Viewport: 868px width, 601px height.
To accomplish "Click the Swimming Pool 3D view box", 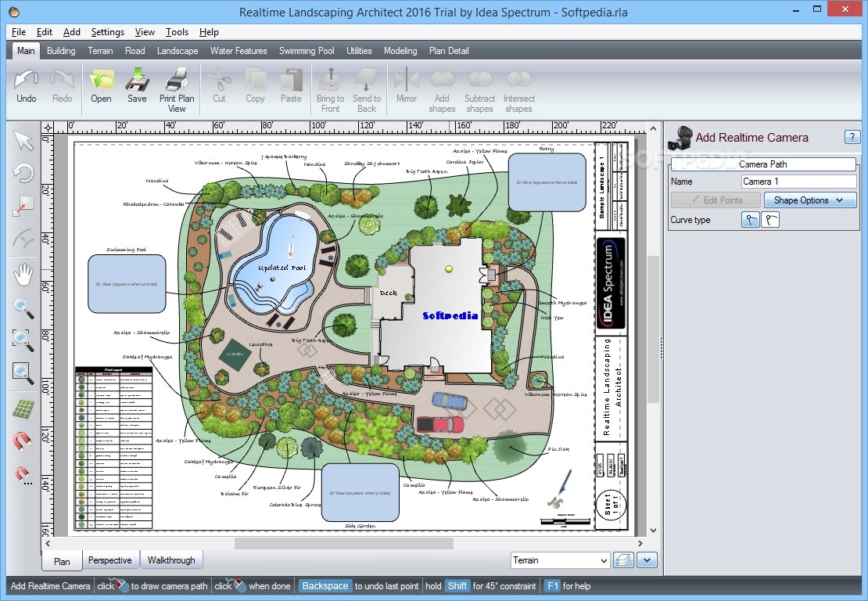I will (x=127, y=283).
